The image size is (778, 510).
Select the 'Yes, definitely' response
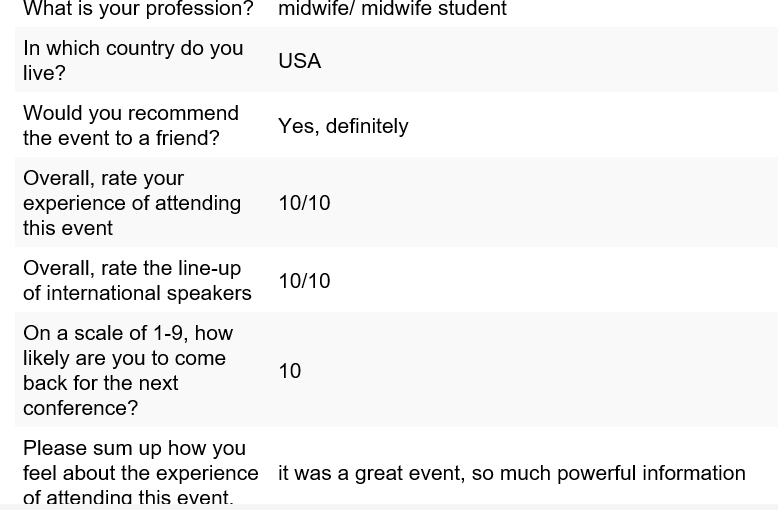coord(343,126)
